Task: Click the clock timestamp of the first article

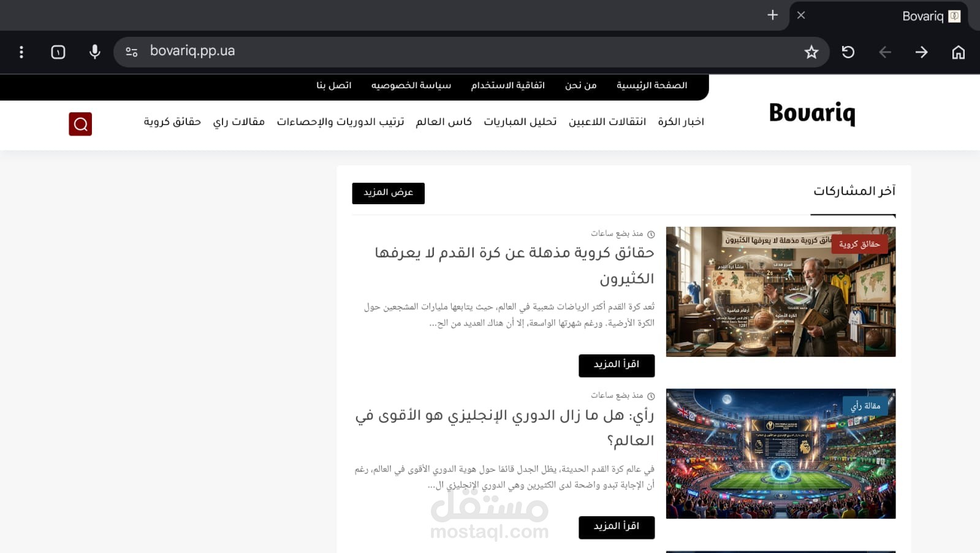Action: 623,234
